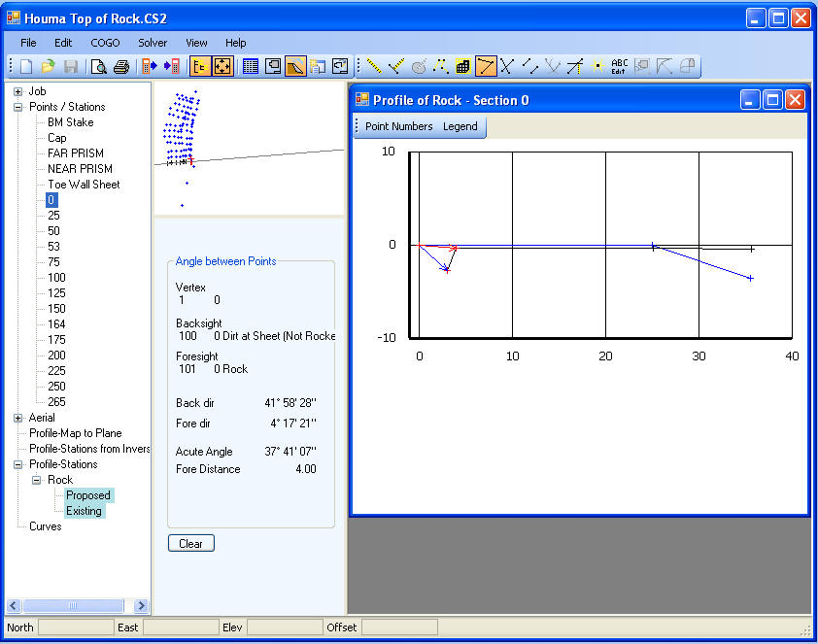
Task: Click the ABC Edit text tool
Action: pos(620,66)
